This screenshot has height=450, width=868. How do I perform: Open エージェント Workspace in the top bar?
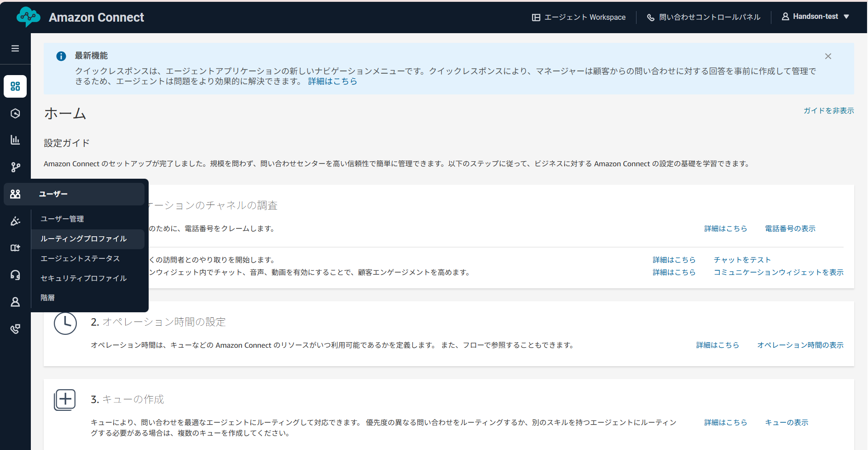click(x=579, y=17)
